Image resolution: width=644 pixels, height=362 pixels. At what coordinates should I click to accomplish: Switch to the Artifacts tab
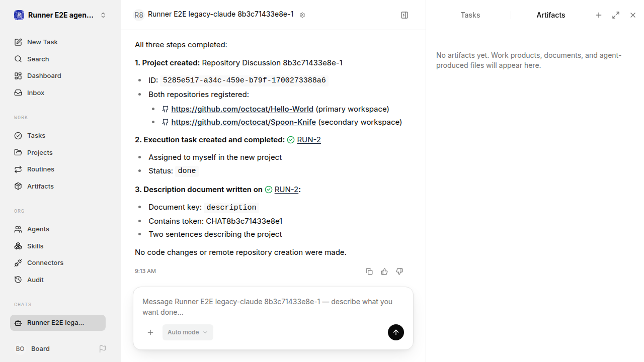tap(551, 15)
